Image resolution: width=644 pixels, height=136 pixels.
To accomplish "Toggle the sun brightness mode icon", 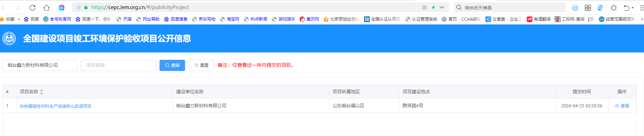I will pos(614,8).
